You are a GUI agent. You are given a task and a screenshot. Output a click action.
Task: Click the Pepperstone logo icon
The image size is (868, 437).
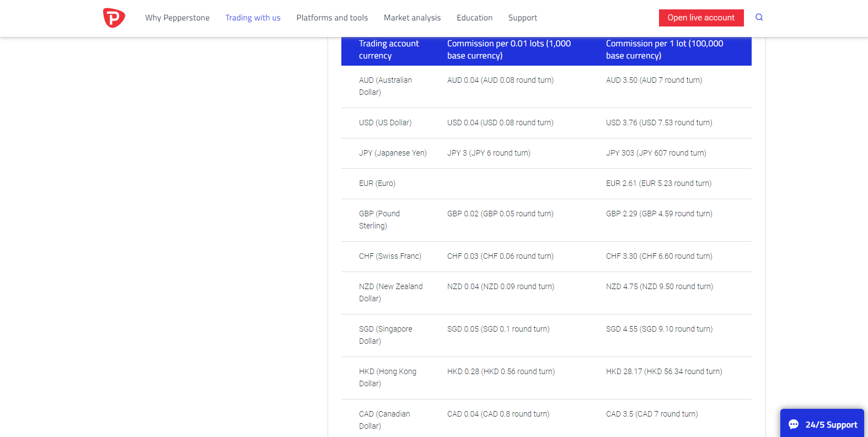(x=114, y=18)
